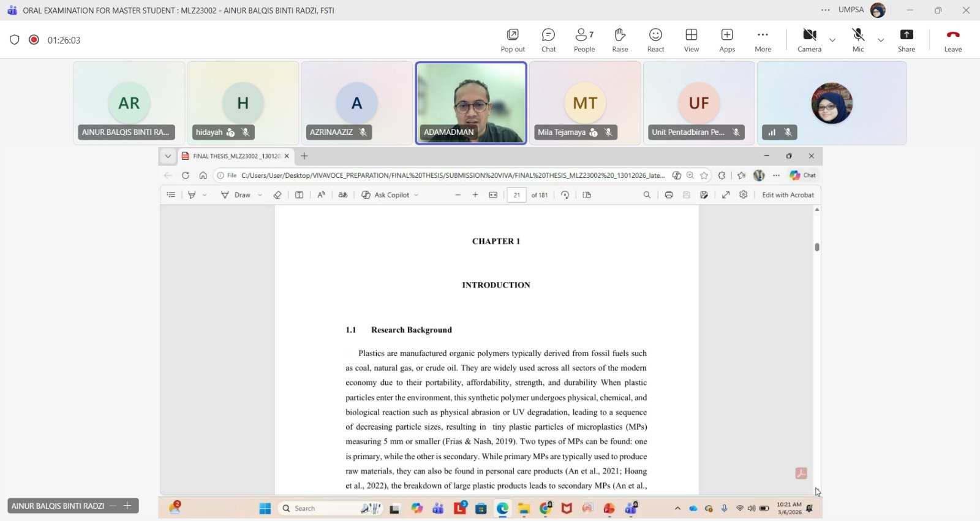Screen dimensions: 980x521
Task: Raise your hand in the meeting
Action: click(620, 40)
